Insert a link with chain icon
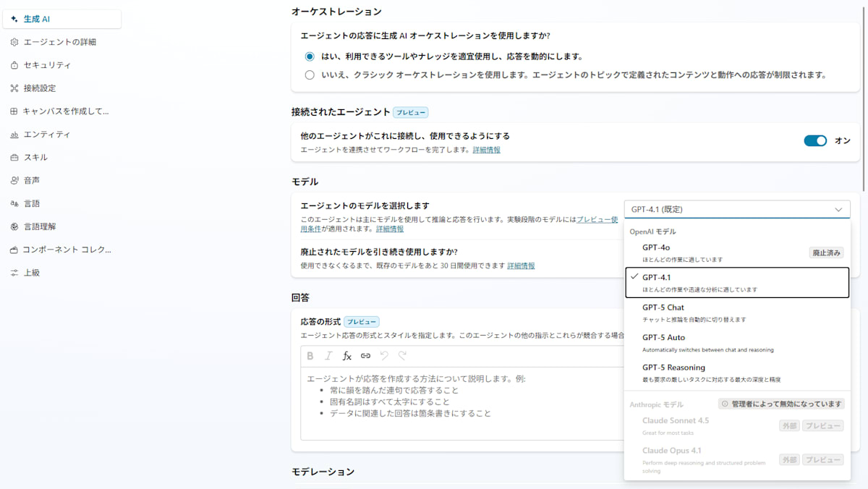The width and height of the screenshot is (868, 489). click(366, 356)
